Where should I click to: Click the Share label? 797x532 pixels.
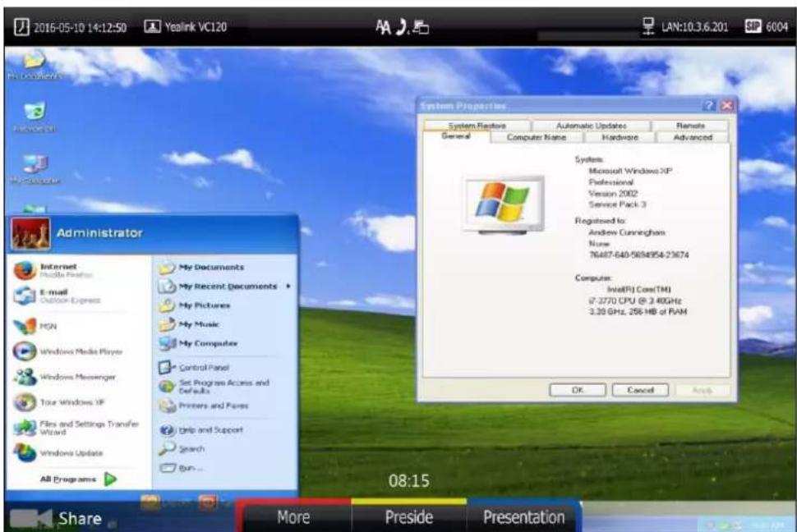pyautogui.click(x=80, y=518)
